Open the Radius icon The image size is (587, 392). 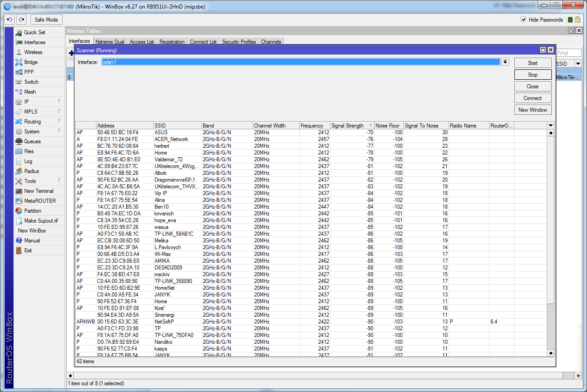18,171
